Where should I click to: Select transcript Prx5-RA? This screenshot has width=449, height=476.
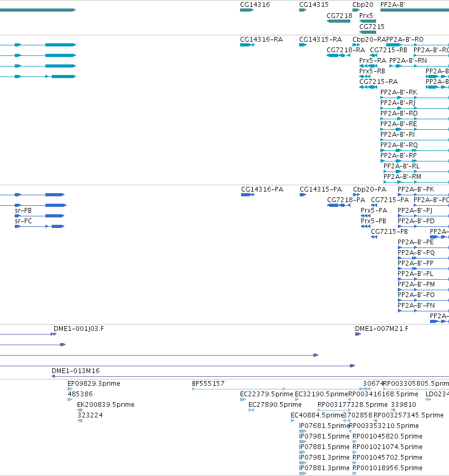pyautogui.click(x=373, y=61)
